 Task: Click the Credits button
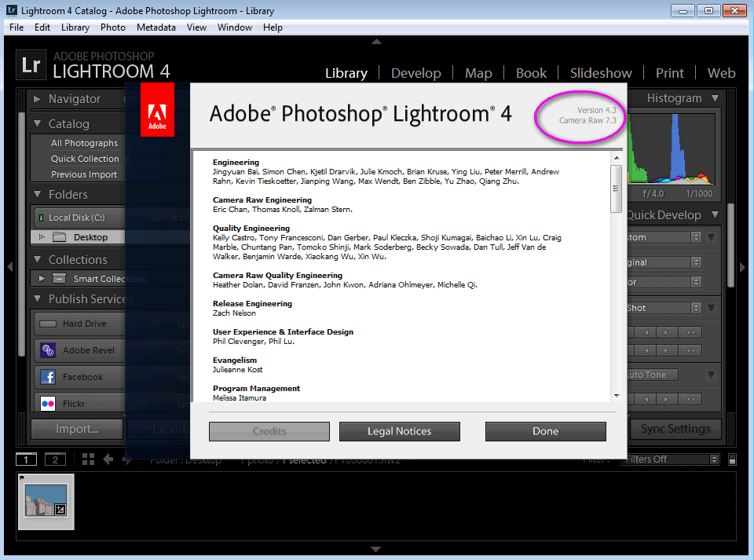pos(269,431)
